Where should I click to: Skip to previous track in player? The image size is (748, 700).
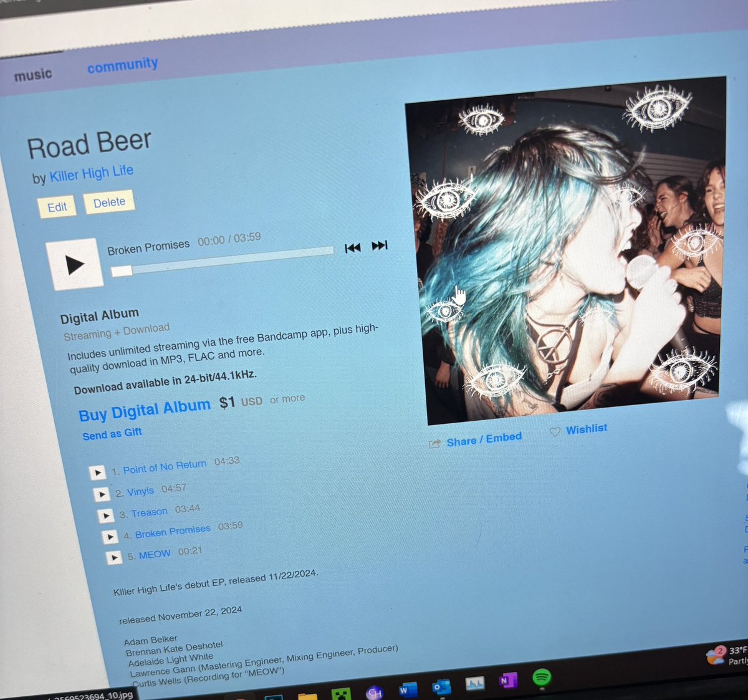pos(353,247)
